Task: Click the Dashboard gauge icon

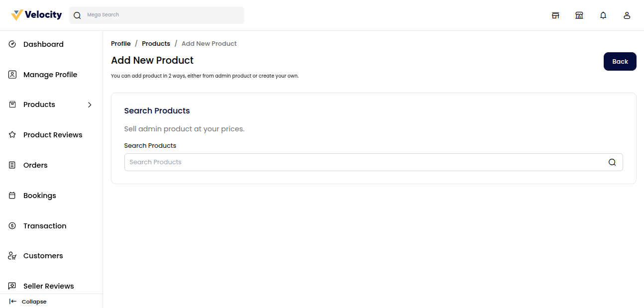Action: click(x=12, y=44)
